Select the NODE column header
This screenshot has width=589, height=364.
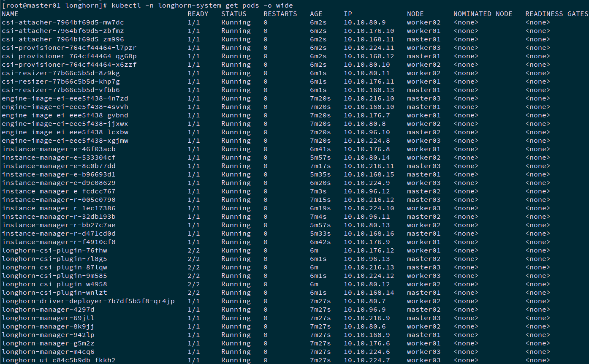pos(415,14)
